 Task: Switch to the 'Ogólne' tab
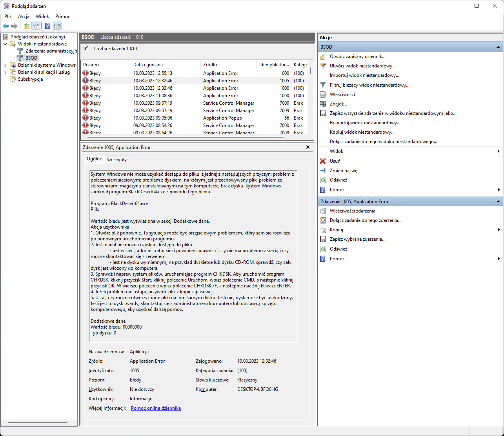pyautogui.click(x=94, y=159)
